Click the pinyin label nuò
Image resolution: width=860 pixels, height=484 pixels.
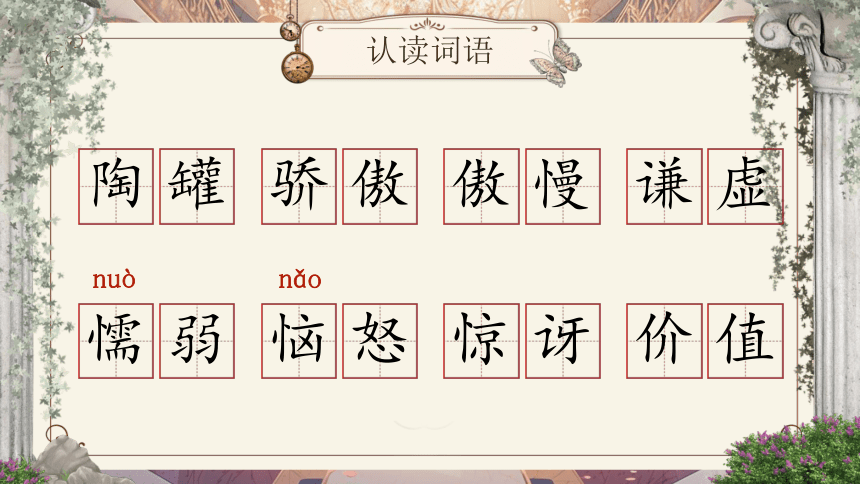pos(114,280)
